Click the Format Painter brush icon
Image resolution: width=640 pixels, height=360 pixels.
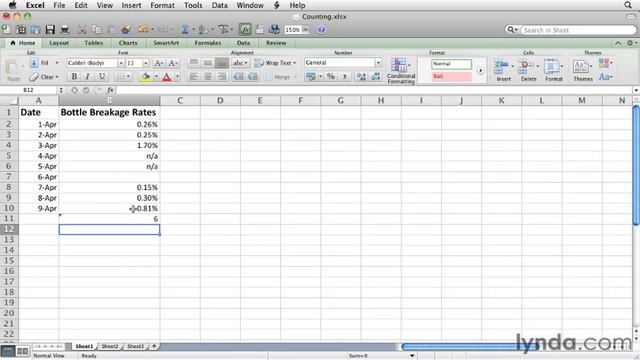click(126, 29)
